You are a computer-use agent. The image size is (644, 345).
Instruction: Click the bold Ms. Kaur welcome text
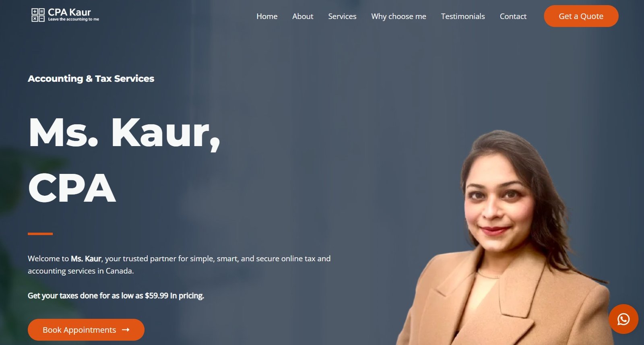click(x=86, y=258)
